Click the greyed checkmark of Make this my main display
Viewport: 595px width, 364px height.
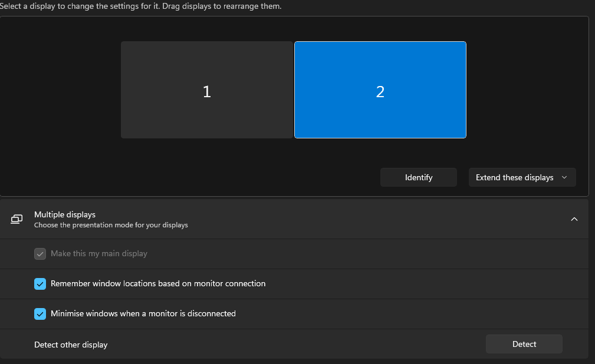[40, 253]
